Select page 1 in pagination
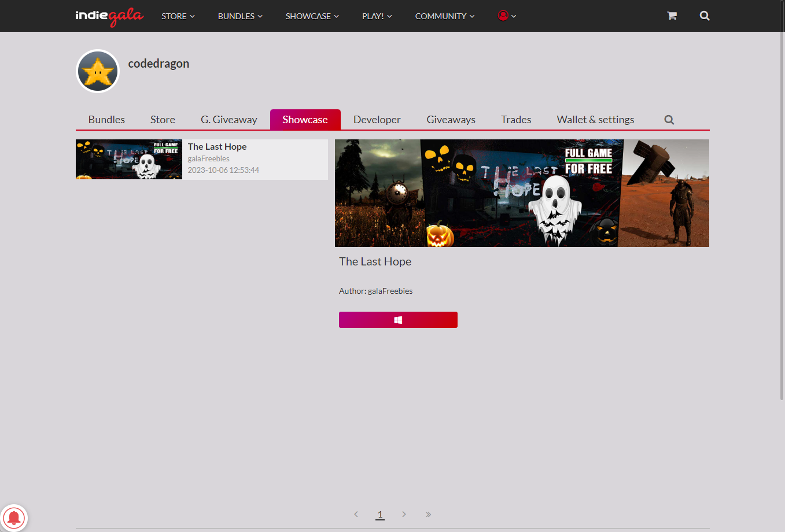Screen dimensions: 785x532 point(380,514)
